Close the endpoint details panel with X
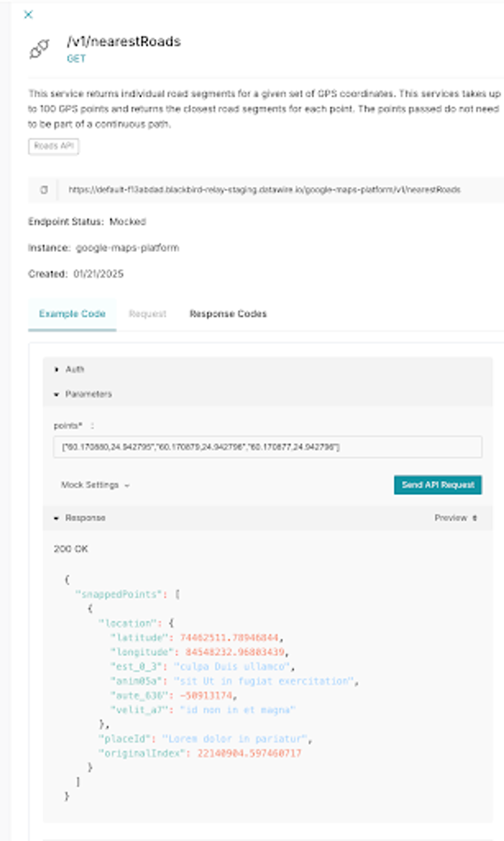Viewport: 504px width, 841px height. pos(29,14)
